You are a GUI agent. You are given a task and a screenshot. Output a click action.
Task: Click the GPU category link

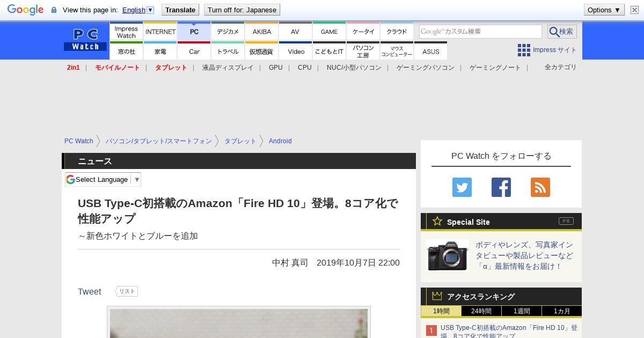276,68
